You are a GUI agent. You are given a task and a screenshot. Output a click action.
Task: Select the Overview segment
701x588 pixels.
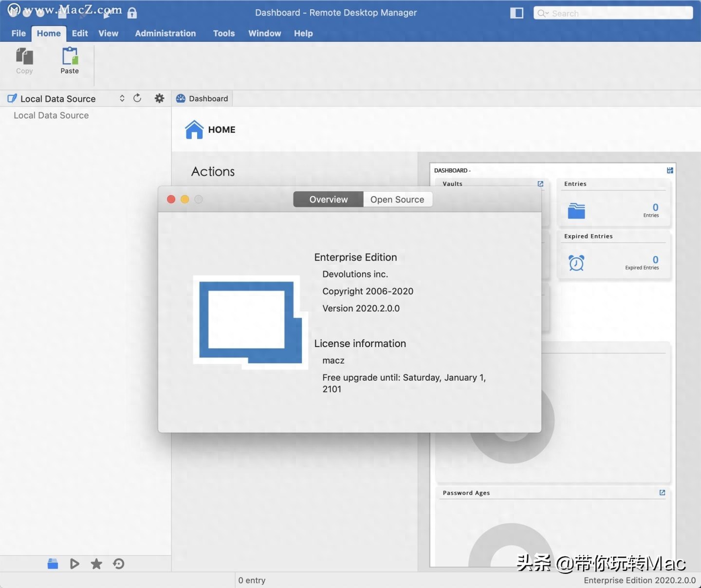(x=329, y=200)
